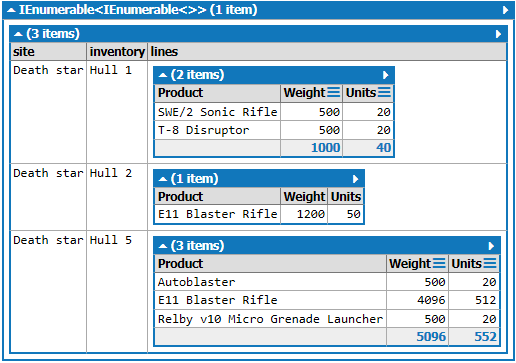Viewport: 516px width, 363px height.
Task: Select weight 500 in the Autoblaster row
Action: tap(417, 282)
